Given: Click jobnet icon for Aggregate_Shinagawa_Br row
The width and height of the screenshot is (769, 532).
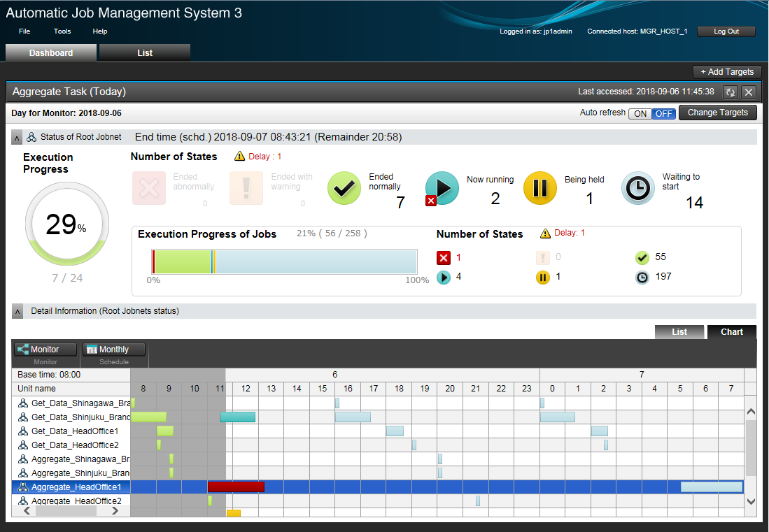Looking at the screenshot, I should click(22, 459).
